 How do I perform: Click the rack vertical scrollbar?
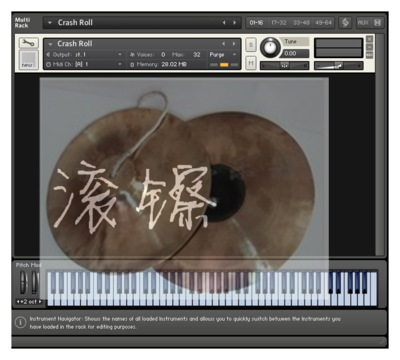tap(380, 144)
